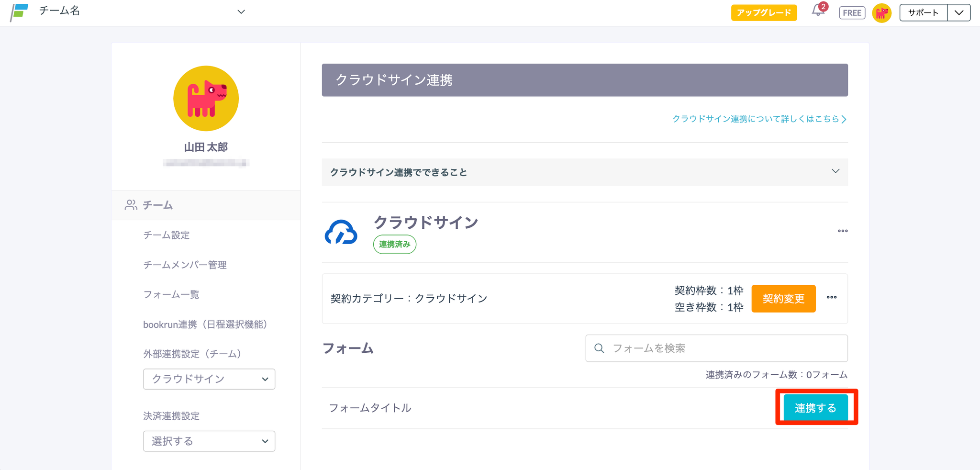Click the CloudSign cloud logo
This screenshot has width=980, height=470.
341,233
